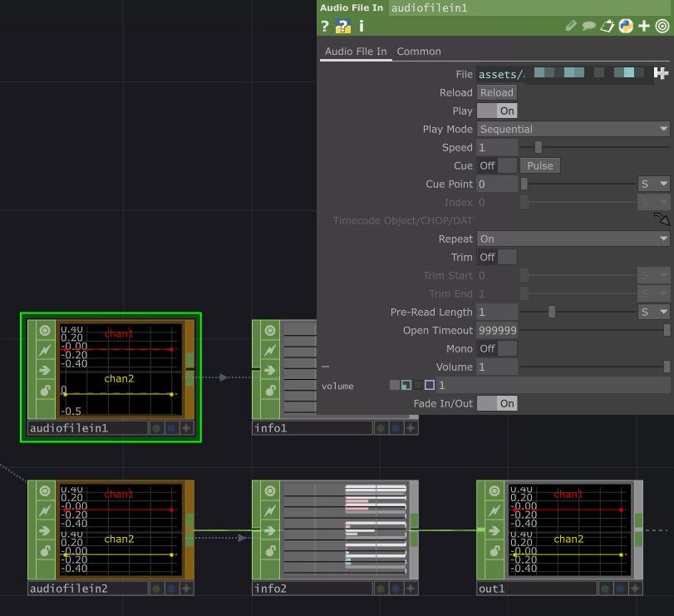Viewport: 674px width, 616px height.
Task: Open the Play Mode dropdown
Action: click(572, 129)
